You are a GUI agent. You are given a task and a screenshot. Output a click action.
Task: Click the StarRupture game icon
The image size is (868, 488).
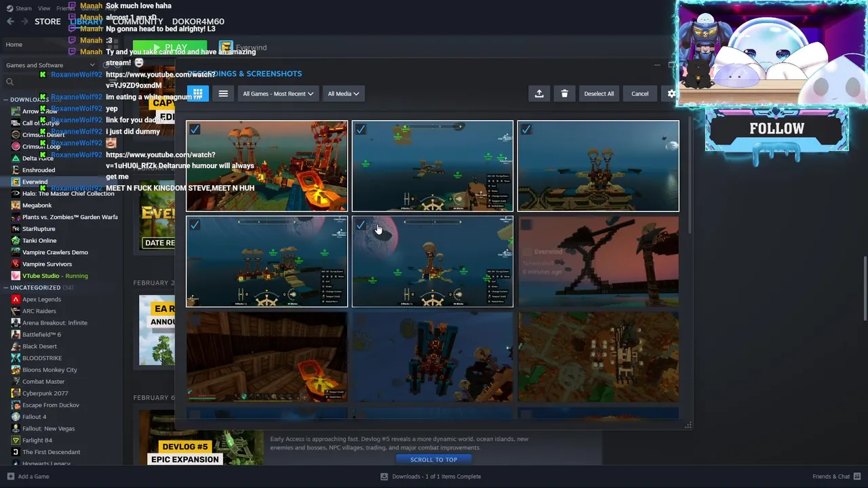click(16, 229)
